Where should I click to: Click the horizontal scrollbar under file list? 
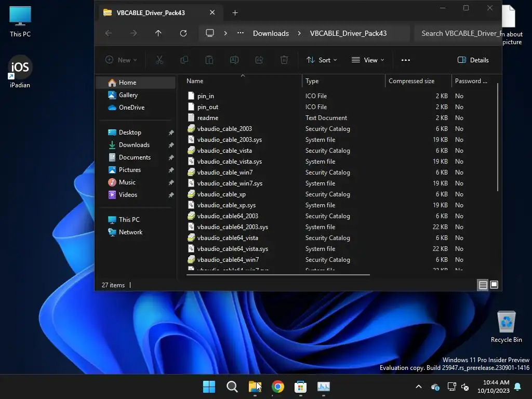pos(278,275)
